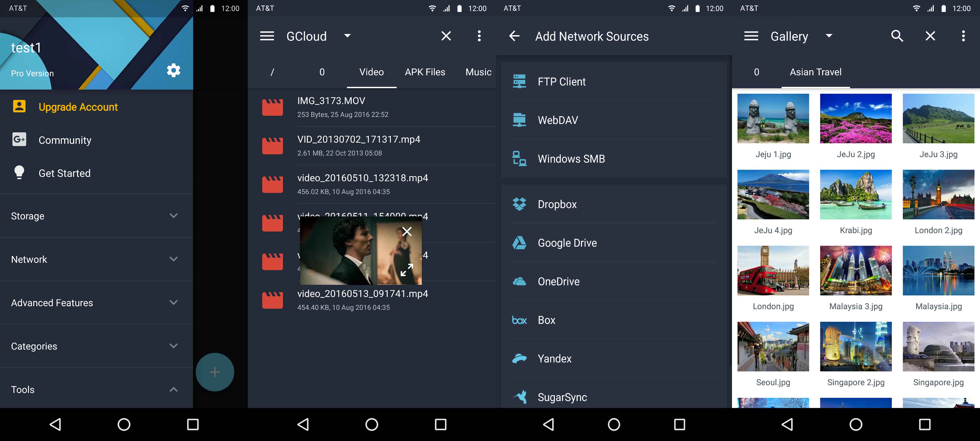This screenshot has height=441, width=980.
Task: Open Get Started entry
Action: pos(64,173)
